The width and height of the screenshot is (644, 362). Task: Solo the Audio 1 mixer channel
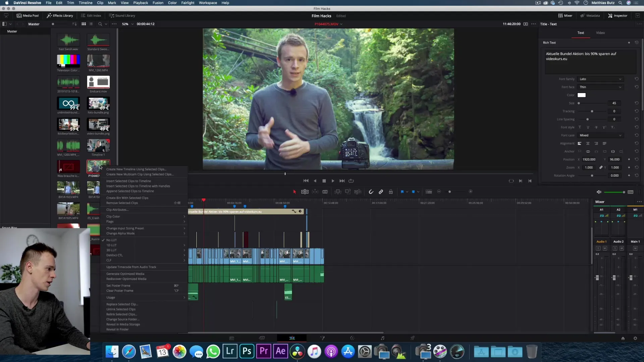pos(598,248)
